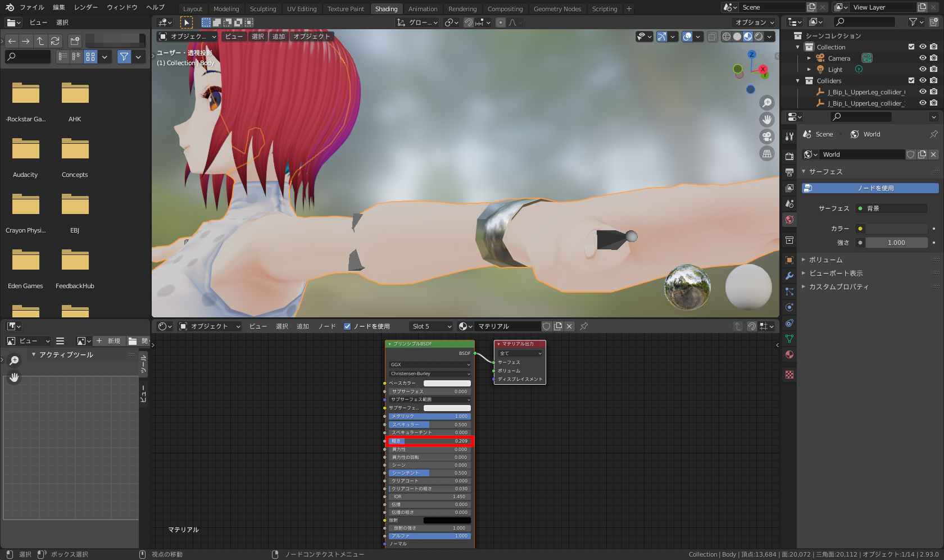The width and height of the screenshot is (944, 560).
Task: Open the Material properties tab icon
Action: pos(789,354)
